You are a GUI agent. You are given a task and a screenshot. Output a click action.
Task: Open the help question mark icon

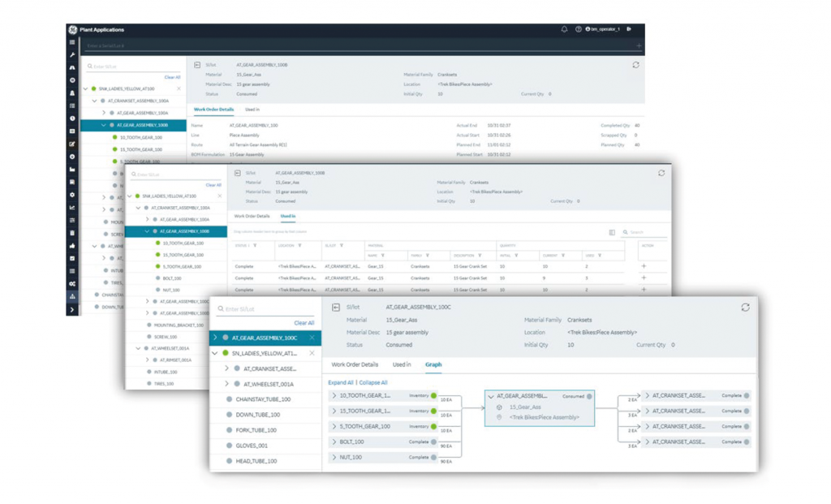[x=579, y=29]
